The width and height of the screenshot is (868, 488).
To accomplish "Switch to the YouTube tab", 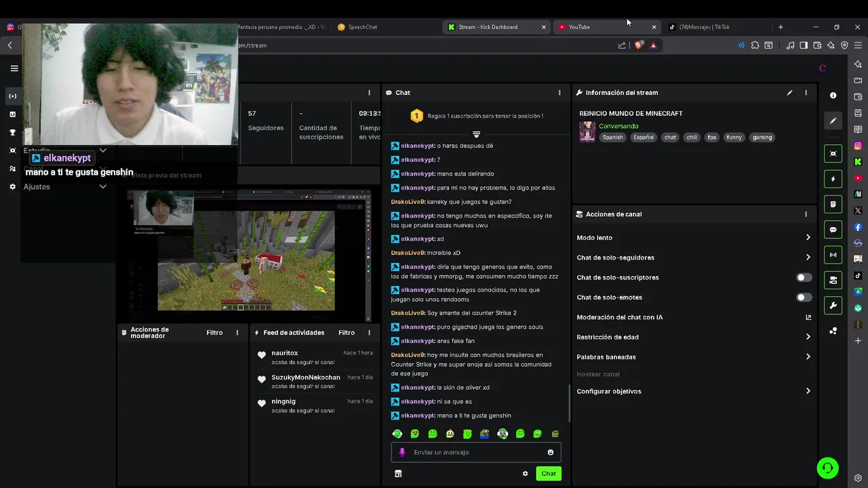I will [606, 27].
